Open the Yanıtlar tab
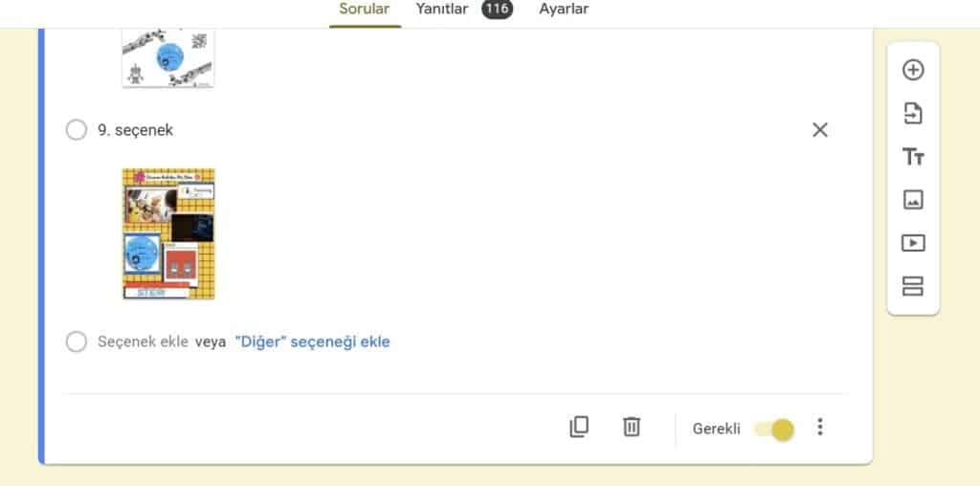 pyautogui.click(x=442, y=10)
